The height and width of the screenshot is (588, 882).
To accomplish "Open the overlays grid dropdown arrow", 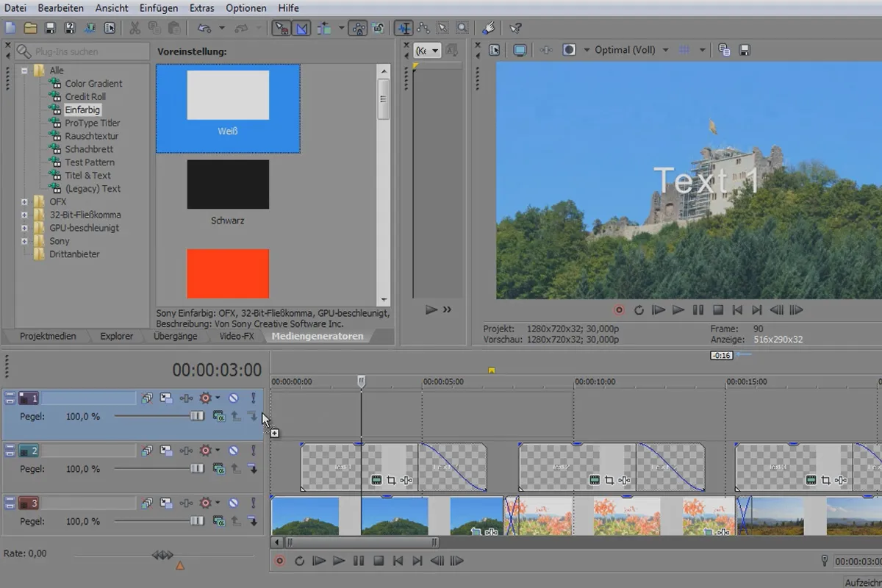I will 702,50.
